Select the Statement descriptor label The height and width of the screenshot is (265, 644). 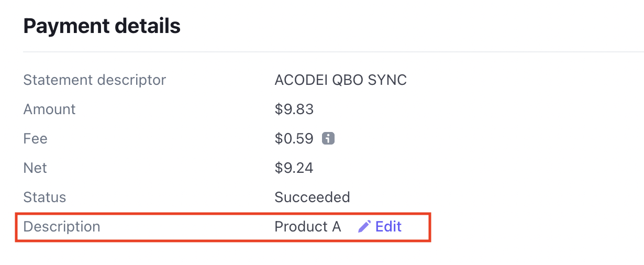[95, 80]
